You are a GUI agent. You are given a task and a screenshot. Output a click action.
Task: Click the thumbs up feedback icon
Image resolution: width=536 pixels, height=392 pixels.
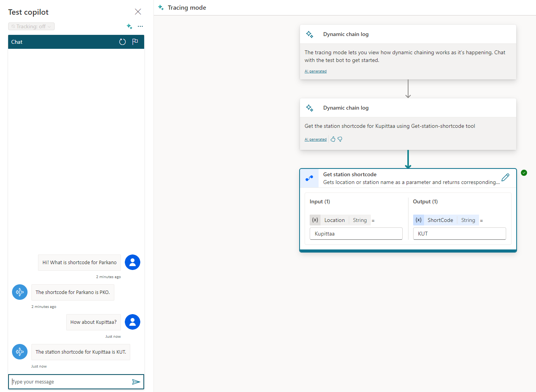pos(333,139)
